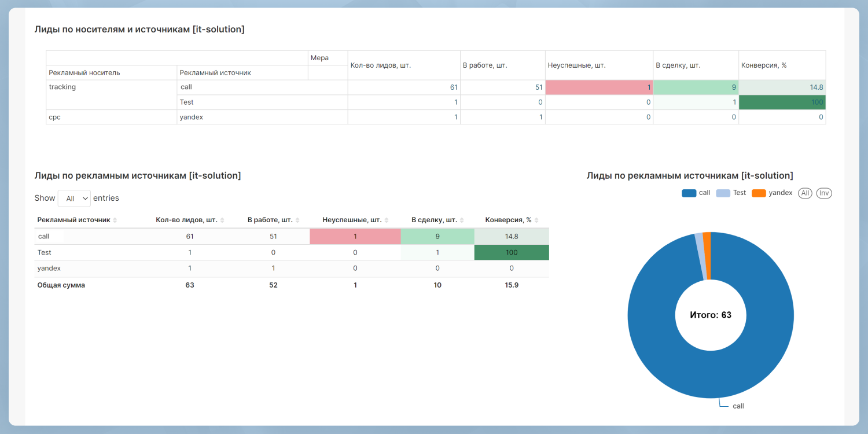Click the blue 'call' legend marker
868x434 pixels.
pos(689,193)
